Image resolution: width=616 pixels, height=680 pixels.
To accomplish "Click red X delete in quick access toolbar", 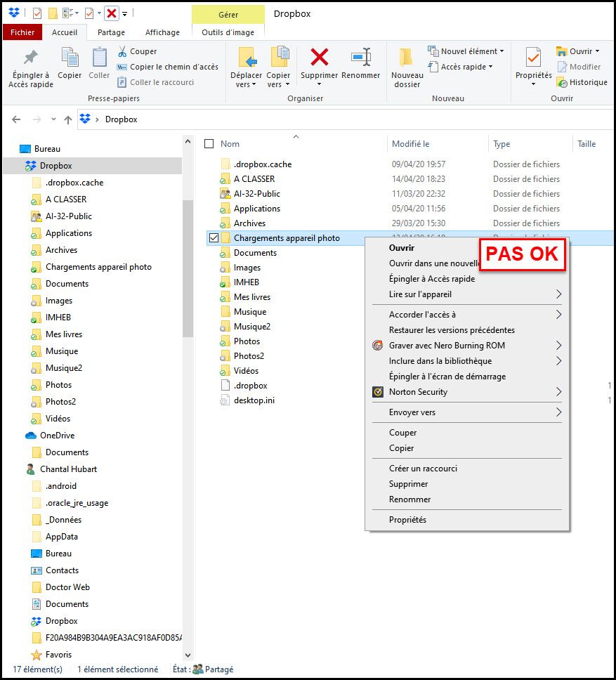I will (112, 13).
